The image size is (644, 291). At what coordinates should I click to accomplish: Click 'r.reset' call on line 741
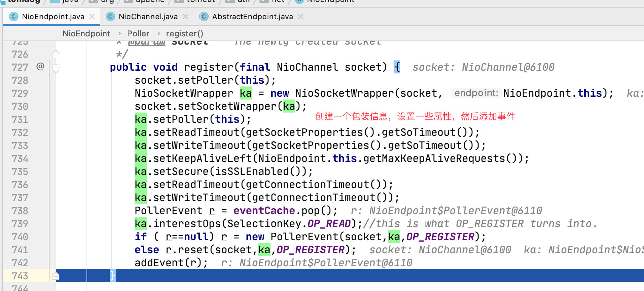click(x=187, y=250)
